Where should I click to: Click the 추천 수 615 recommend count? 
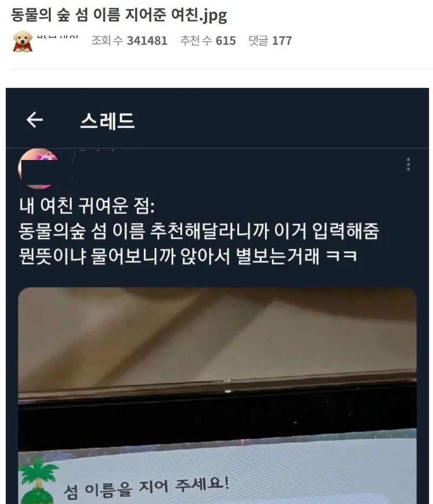(x=208, y=41)
